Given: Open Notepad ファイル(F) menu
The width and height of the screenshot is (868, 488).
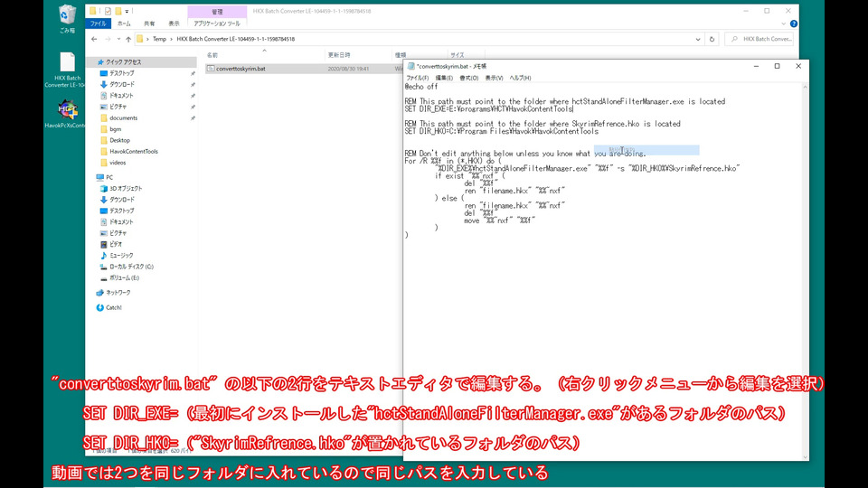Looking at the screenshot, I should [418, 78].
